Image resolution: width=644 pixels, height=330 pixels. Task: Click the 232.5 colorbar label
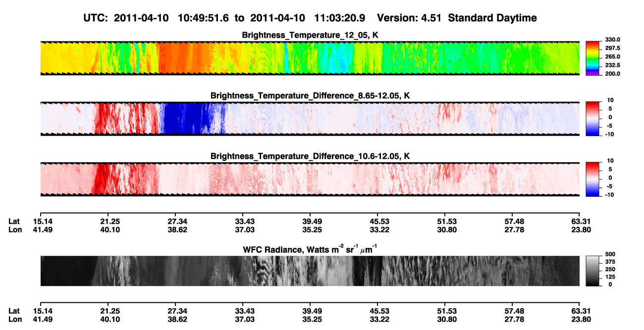(612, 65)
